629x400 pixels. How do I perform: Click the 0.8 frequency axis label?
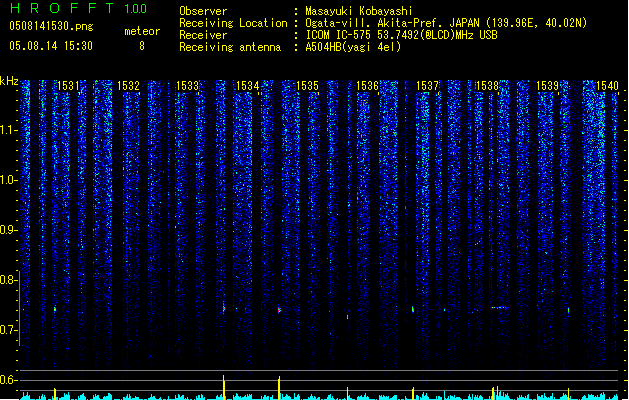pos(8,280)
